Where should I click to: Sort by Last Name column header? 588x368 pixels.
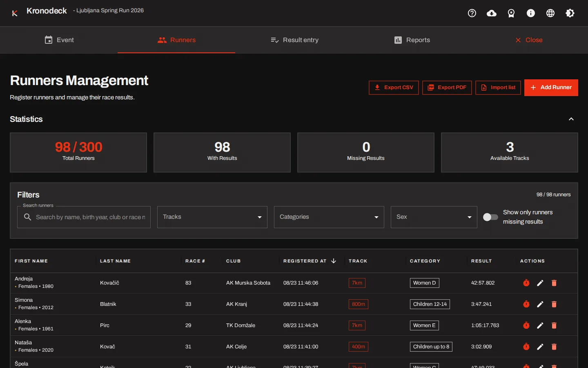coord(115,261)
